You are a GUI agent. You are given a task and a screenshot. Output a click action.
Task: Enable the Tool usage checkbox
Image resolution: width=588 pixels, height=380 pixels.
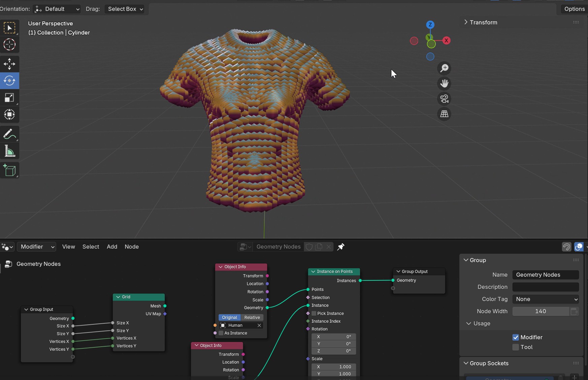coord(516,347)
